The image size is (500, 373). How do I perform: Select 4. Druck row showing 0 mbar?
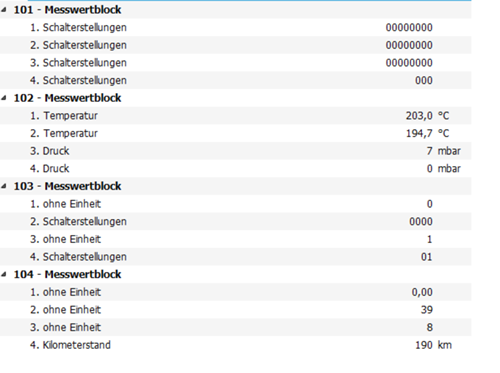pos(236,169)
